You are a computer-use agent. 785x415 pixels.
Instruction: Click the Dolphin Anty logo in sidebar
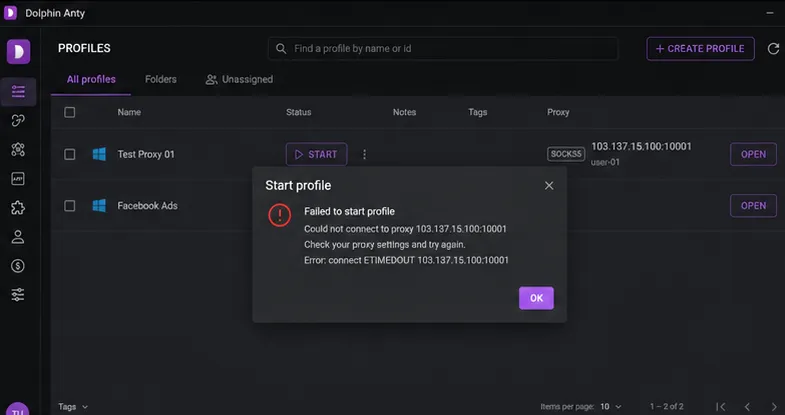(x=19, y=52)
